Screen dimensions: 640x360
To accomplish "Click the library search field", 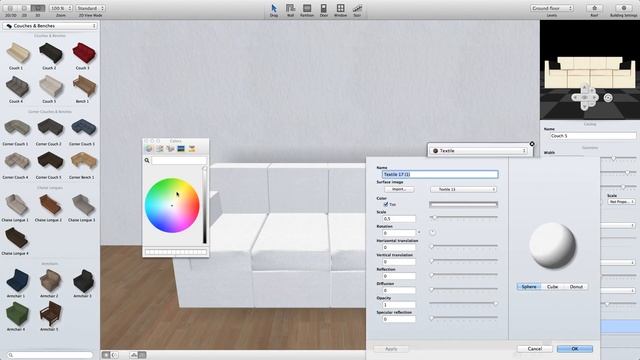I will (x=50, y=355).
